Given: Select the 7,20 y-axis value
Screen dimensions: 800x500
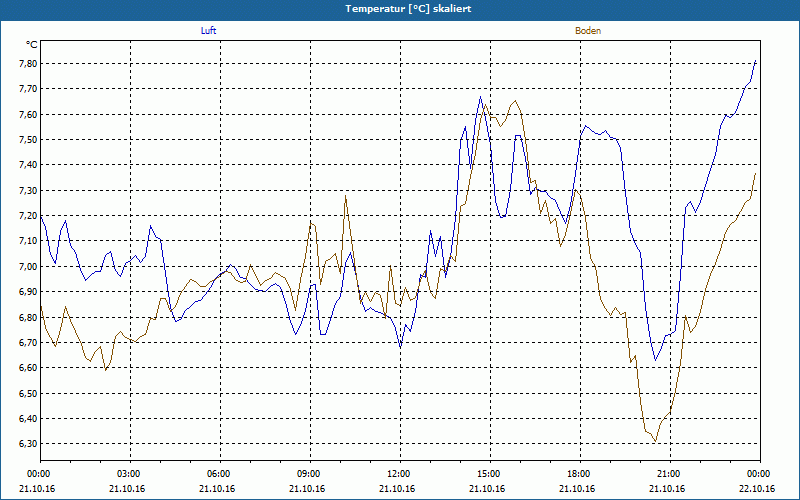Looking at the screenshot, I should [x=28, y=216].
